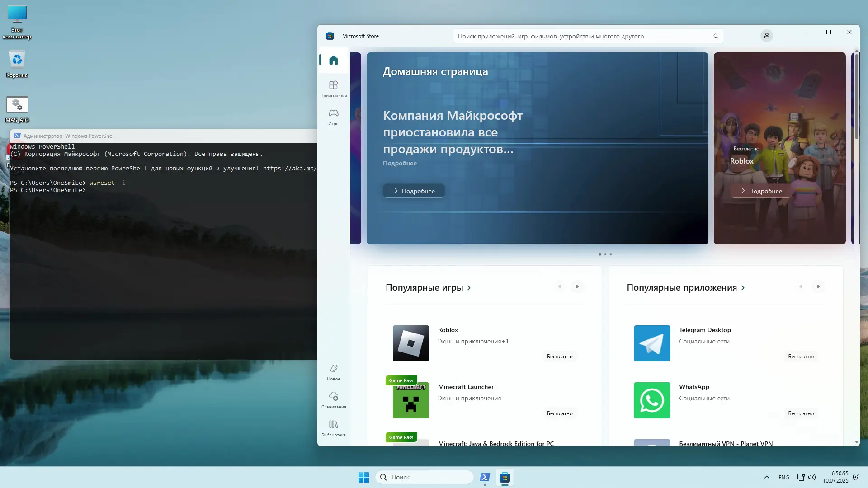Click Подробнее button on Roblox banner
The width and height of the screenshot is (868, 488).
(x=761, y=191)
